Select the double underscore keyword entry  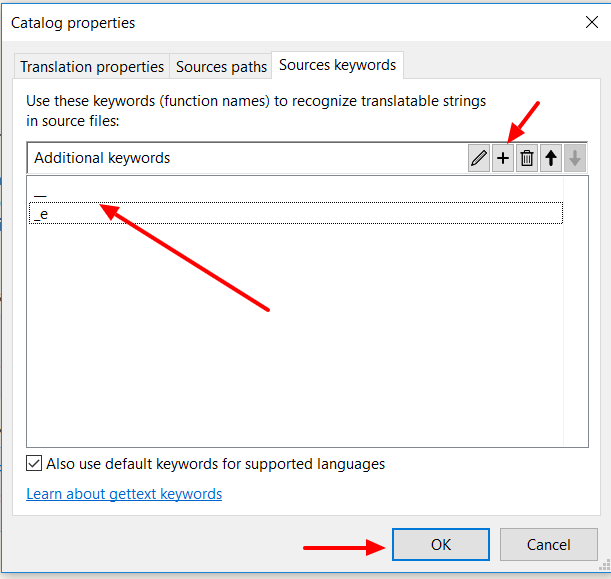(x=41, y=193)
